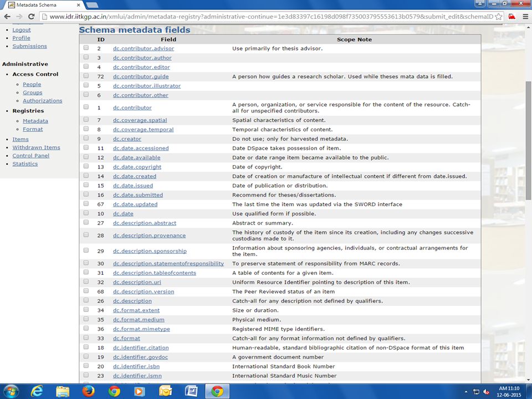Click the taskbar clock showing 11:10
This screenshot has width=532, height=399.
tap(509, 392)
